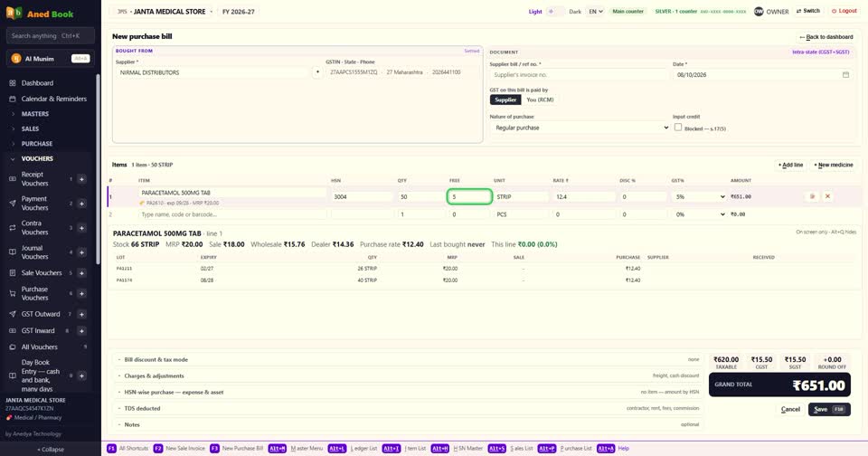Toggle the Light/Dark theme switch

coord(555,12)
